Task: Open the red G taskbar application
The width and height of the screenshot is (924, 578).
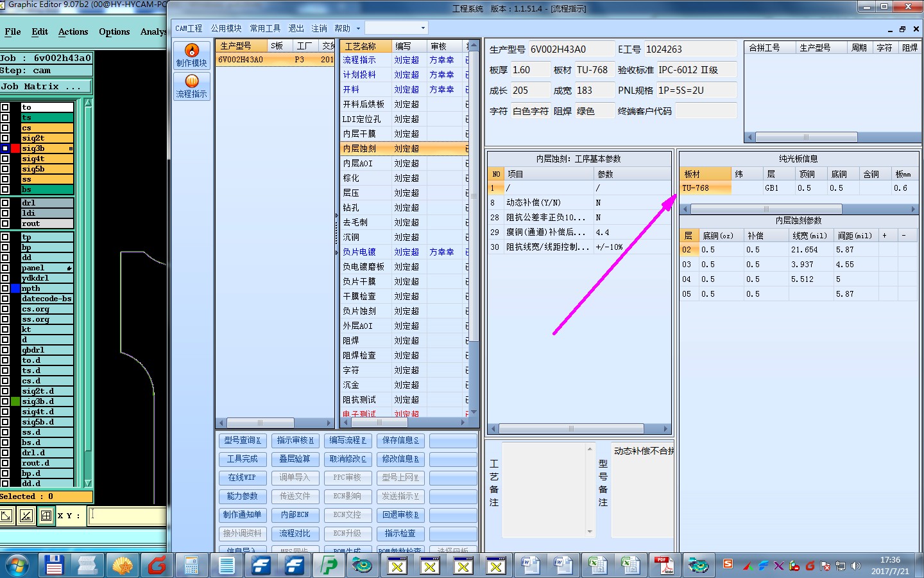Action: (157, 566)
